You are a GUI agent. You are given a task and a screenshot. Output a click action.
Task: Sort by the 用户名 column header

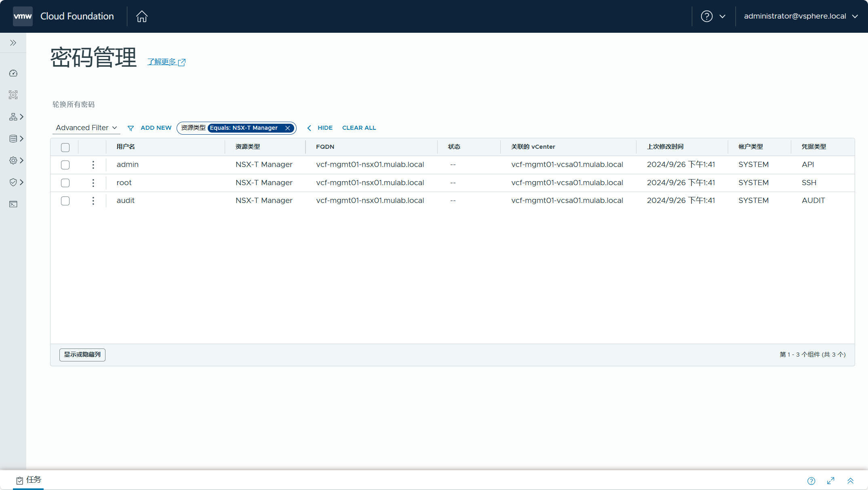(x=126, y=147)
